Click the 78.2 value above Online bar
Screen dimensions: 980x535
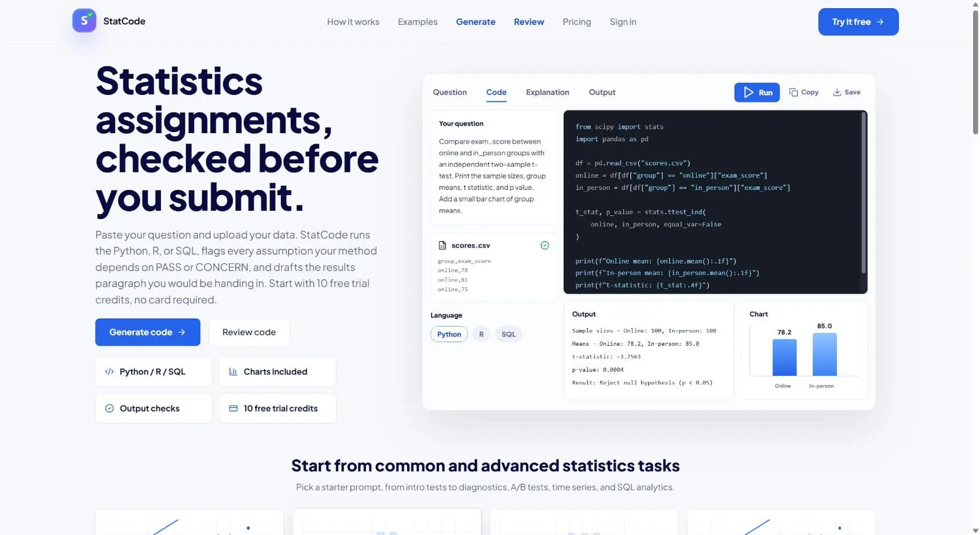[784, 332]
